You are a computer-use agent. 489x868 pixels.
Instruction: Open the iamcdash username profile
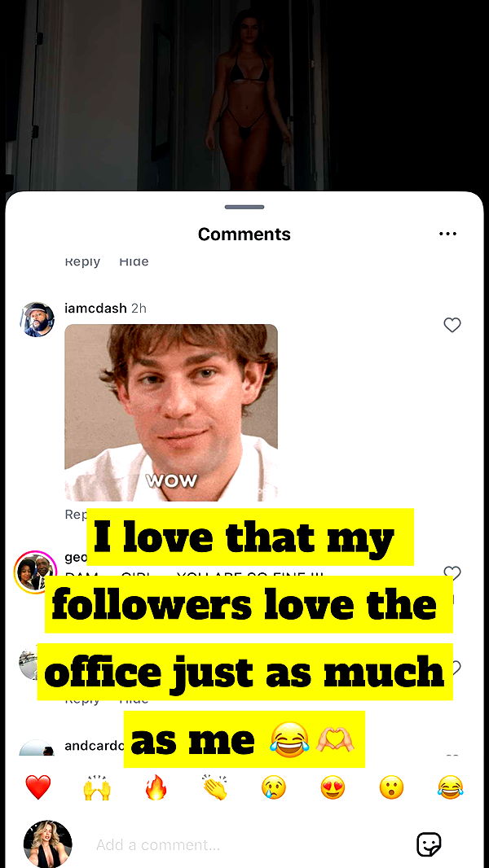tap(95, 308)
